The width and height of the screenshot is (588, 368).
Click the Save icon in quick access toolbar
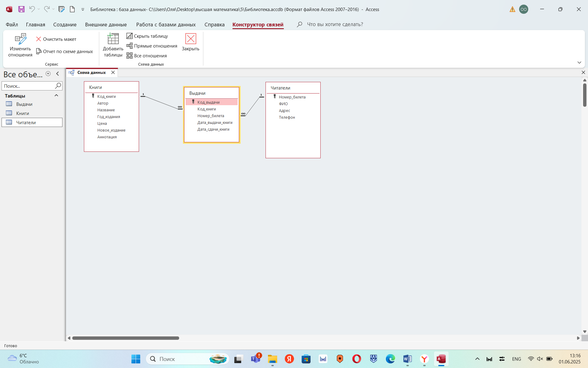coord(21,9)
